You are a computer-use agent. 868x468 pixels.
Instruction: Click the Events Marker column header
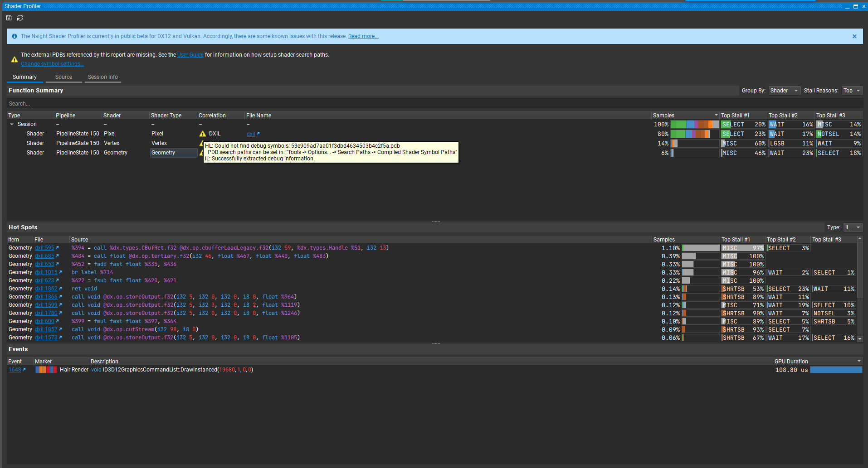(61, 362)
